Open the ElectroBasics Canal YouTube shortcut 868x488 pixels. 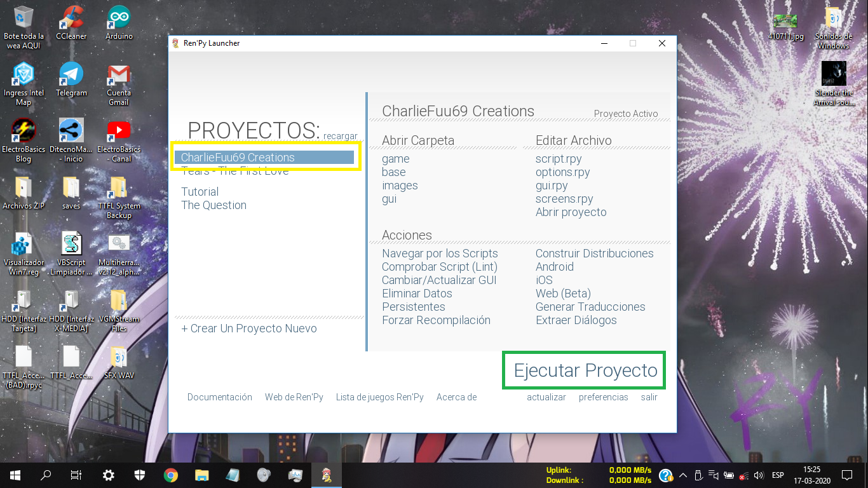click(119, 132)
